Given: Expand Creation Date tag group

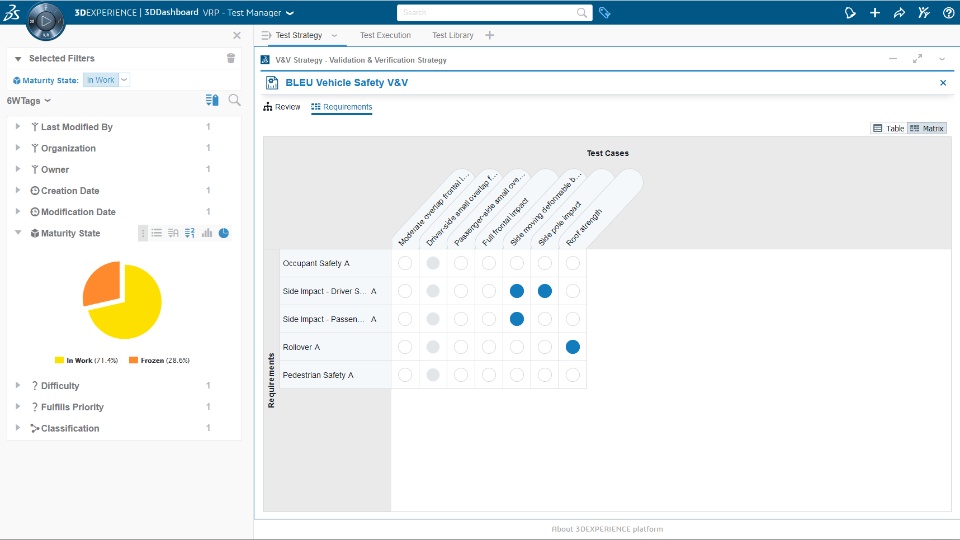Looking at the screenshot, I should tap(18, 190).
